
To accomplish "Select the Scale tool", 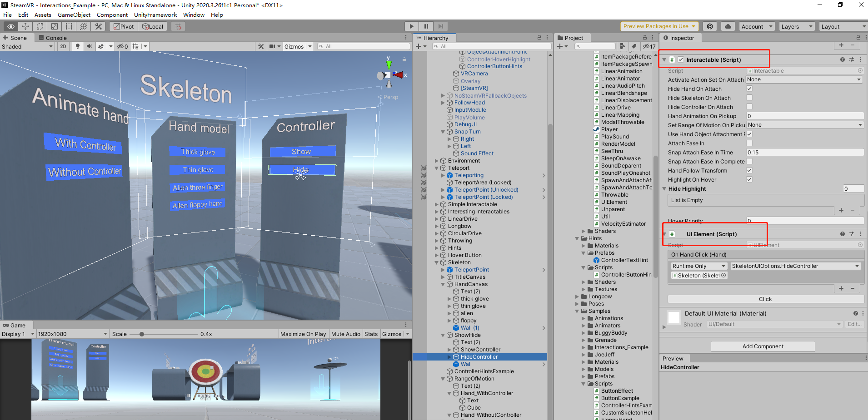I will click(55, 26).
